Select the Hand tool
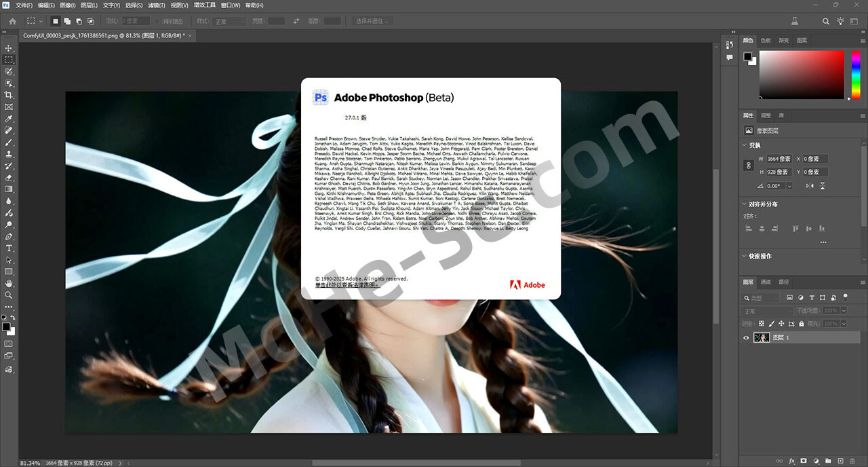The image size is (868, 467). point(9,283)
